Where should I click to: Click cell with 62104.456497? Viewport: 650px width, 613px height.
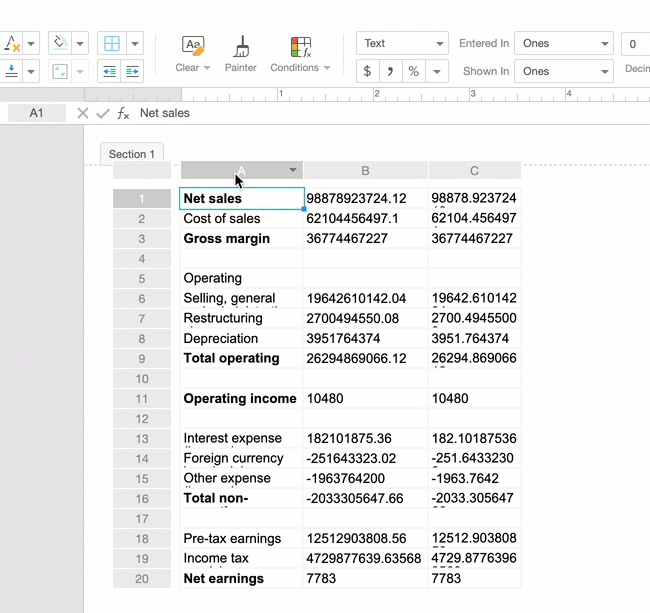474,218
